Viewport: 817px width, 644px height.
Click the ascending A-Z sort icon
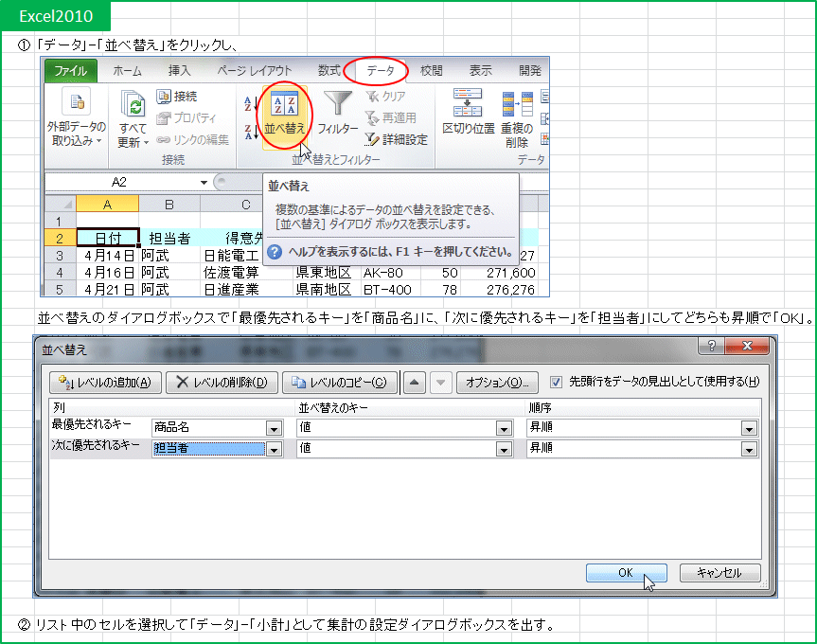tap(250, 103)
